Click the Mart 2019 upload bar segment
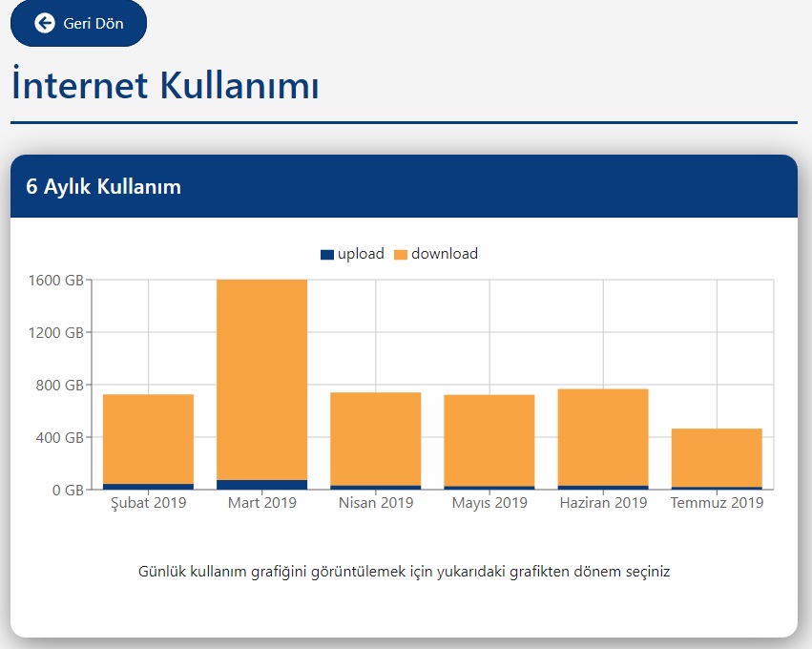This screenshot has width=812, height=649. (262, 485)
